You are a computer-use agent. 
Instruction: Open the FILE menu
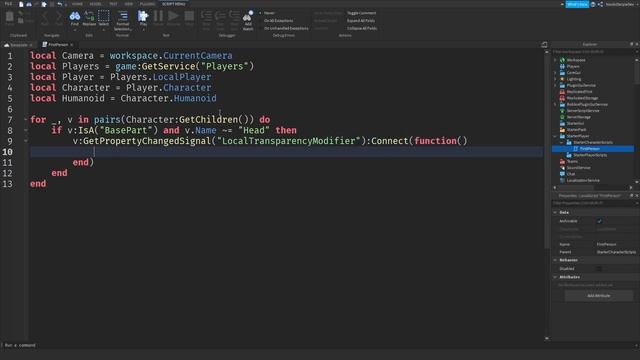(x=8, y=4)
